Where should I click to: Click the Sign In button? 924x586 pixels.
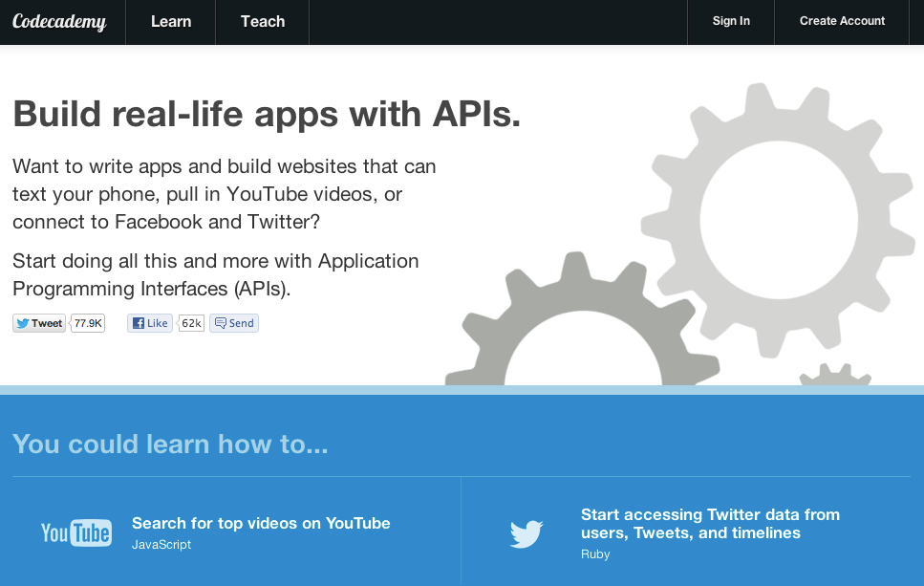point(730,20)
